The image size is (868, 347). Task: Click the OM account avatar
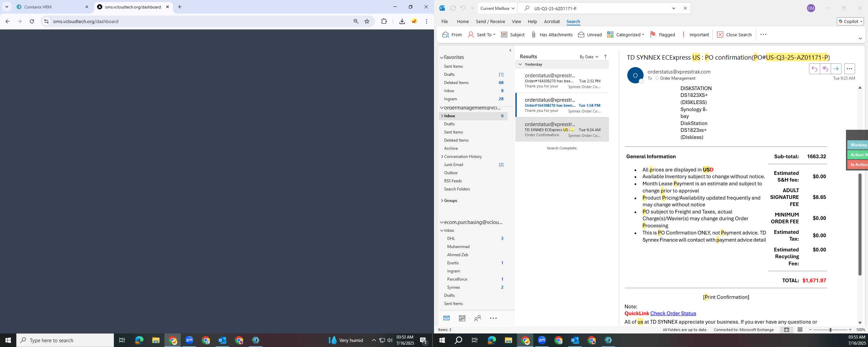point(811,8)
